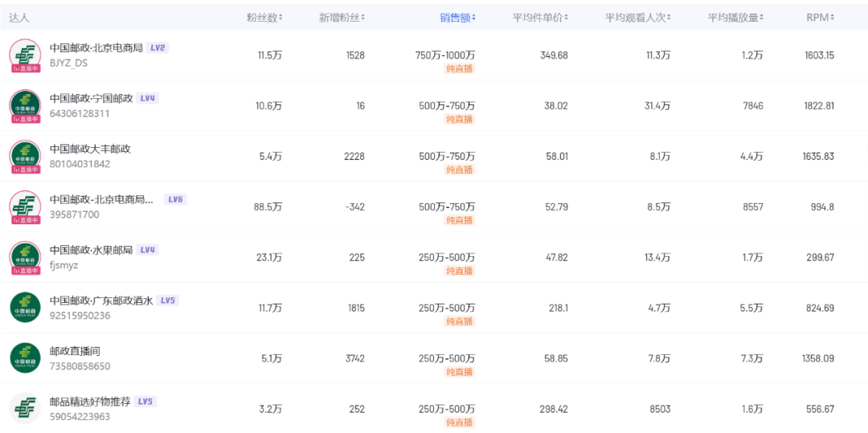The width and height of the screenshot is (868, 433).
Task: Open 中国邮政·广东邮政酒水 name link
Action: [101, 300]
